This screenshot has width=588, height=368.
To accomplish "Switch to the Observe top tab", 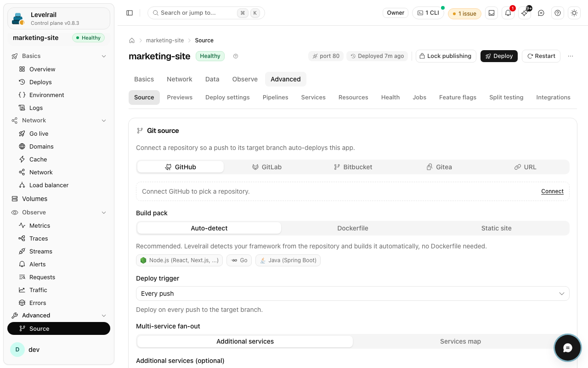I will coord(245,79).
